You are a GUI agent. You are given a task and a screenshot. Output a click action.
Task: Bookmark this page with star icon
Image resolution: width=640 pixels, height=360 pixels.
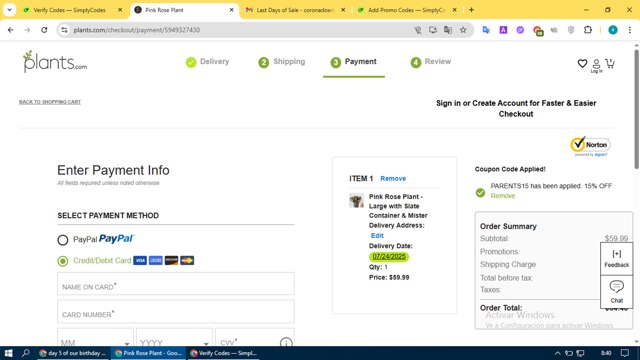[463, 30]
